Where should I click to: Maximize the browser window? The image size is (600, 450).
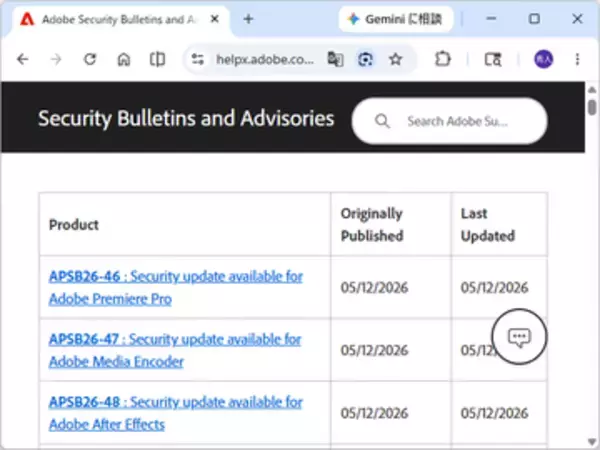coord(534,19)
